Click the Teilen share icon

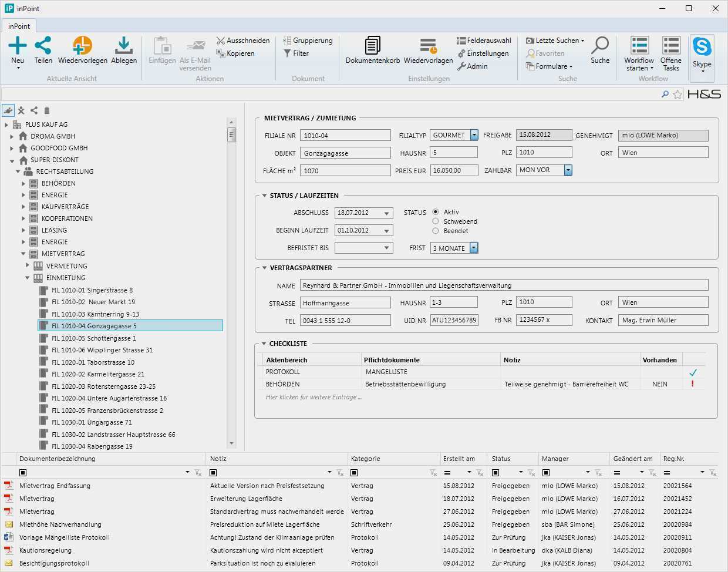click(x=43, y=46)
